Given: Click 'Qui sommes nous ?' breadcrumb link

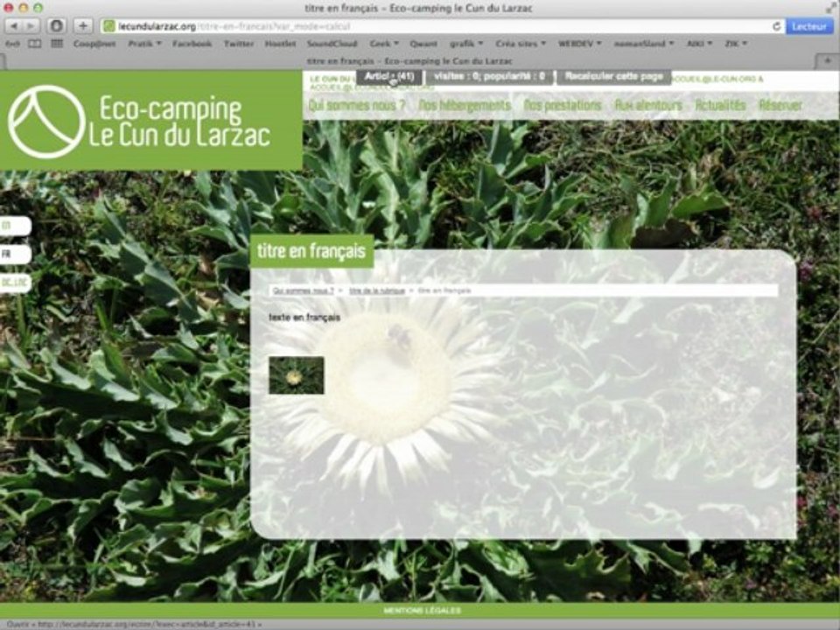Looking at the screenshot, I should (x=304, y=290).
